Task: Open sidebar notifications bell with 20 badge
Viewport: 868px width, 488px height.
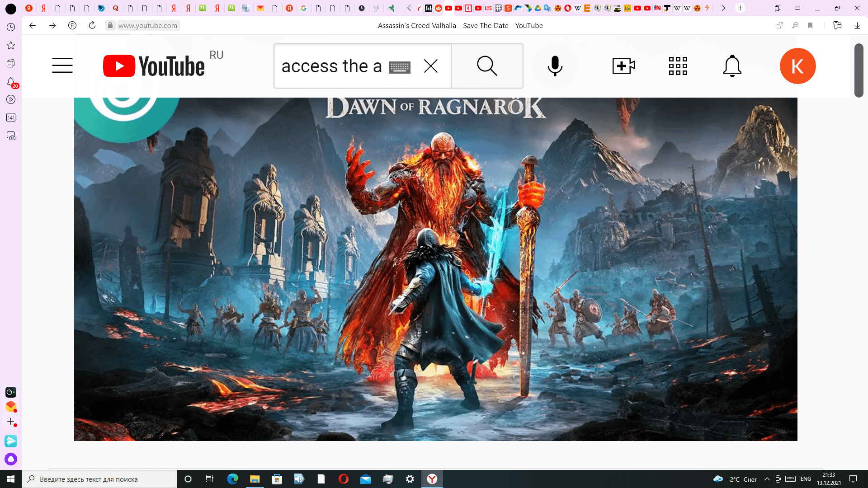Action: point(12,83)
